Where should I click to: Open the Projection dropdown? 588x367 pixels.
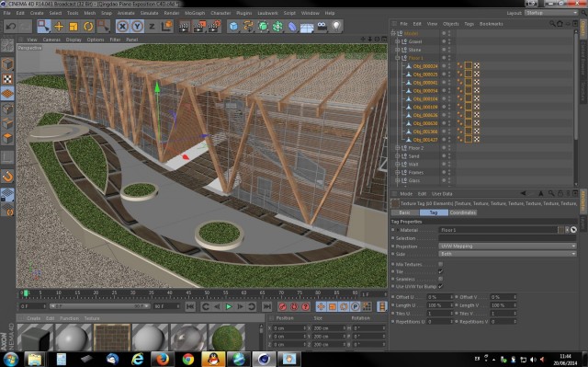tap(507, 247)
